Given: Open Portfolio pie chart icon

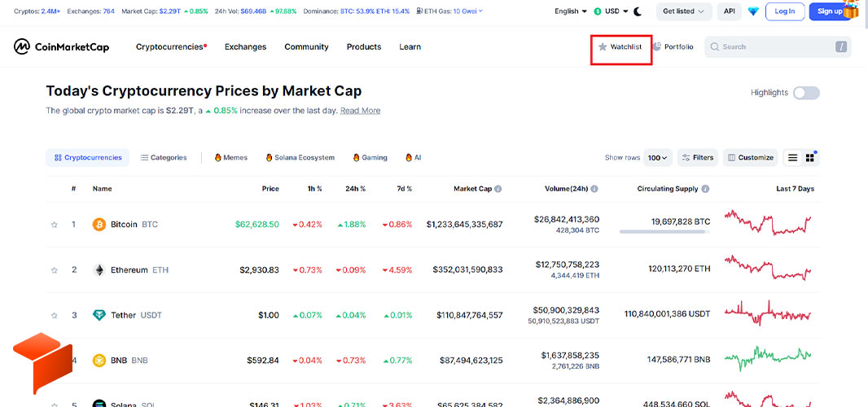Looking at the screenshot, I should 656,47.
